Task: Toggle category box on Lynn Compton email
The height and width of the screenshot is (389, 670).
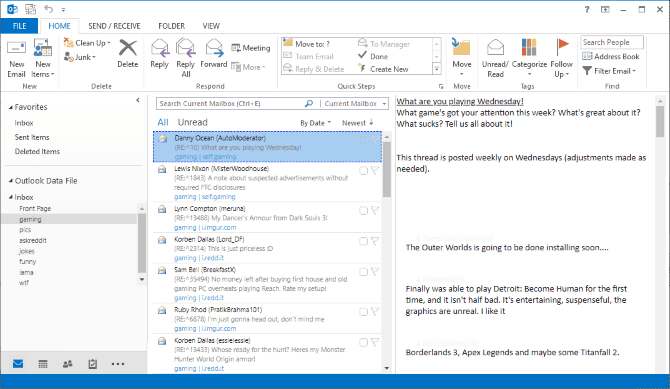Action: tap(363, 210)
